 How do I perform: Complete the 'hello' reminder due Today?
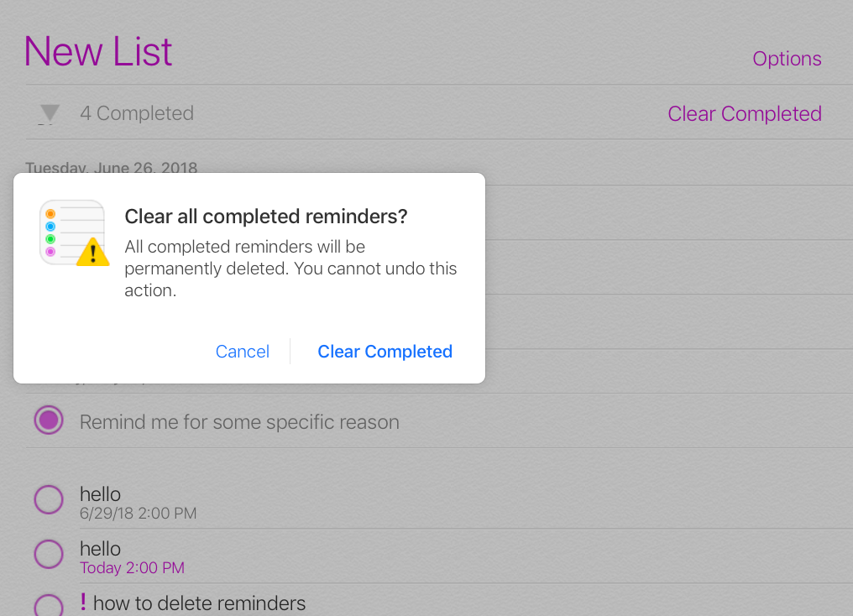(49, 554)
